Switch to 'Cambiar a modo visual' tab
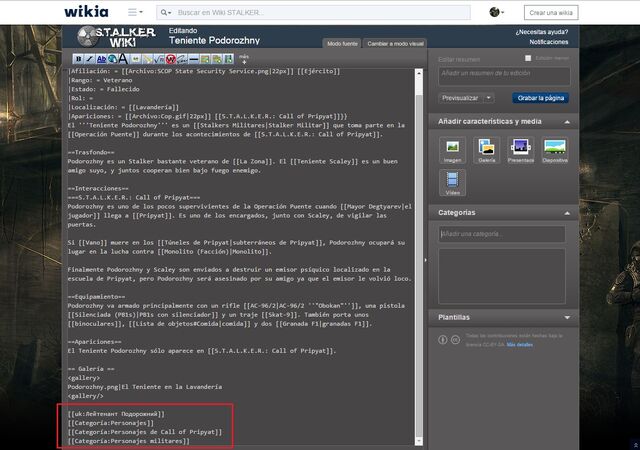This screenshot has width=640, height=450. [395, 44]
